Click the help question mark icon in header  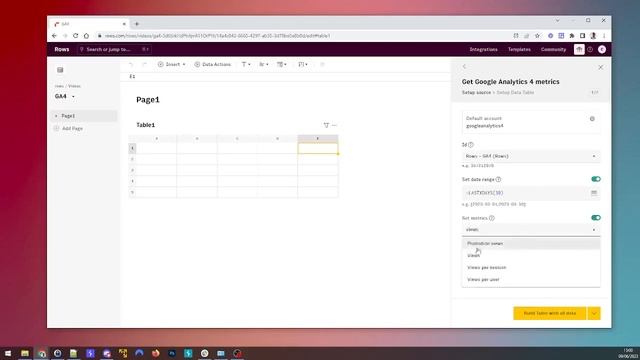[590, 49]
